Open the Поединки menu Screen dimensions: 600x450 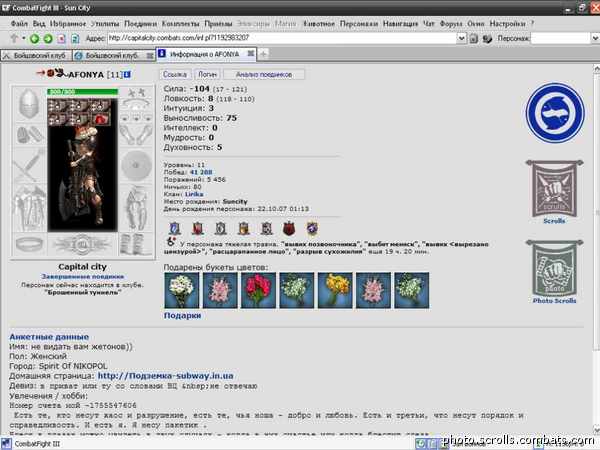point(140,24)
